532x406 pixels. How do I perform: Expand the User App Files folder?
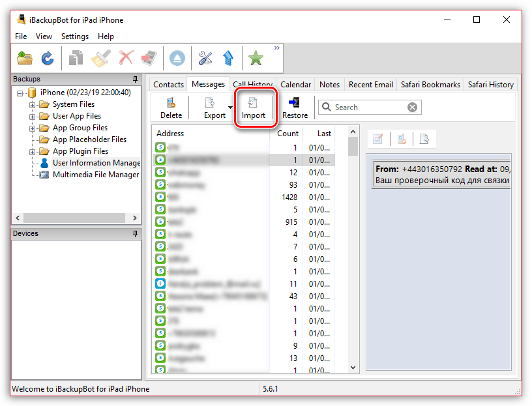click(32, 117)
